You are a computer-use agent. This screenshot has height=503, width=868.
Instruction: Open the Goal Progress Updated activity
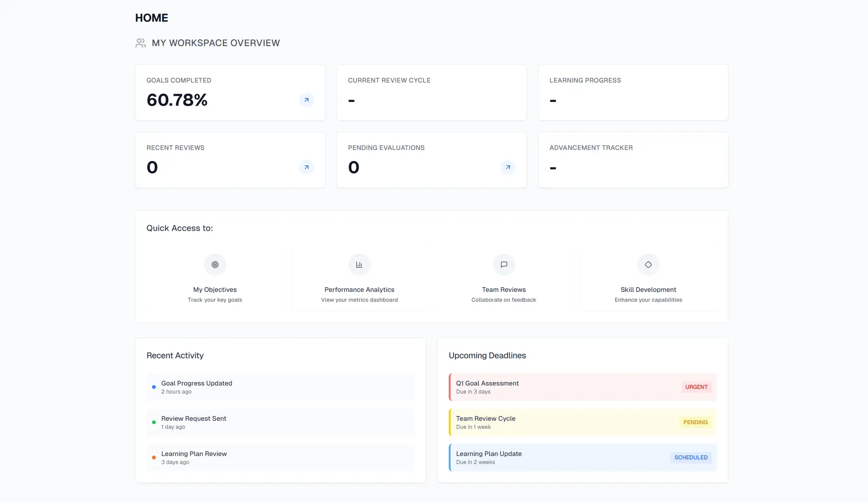pyautogui.click(x=280, y=387)
